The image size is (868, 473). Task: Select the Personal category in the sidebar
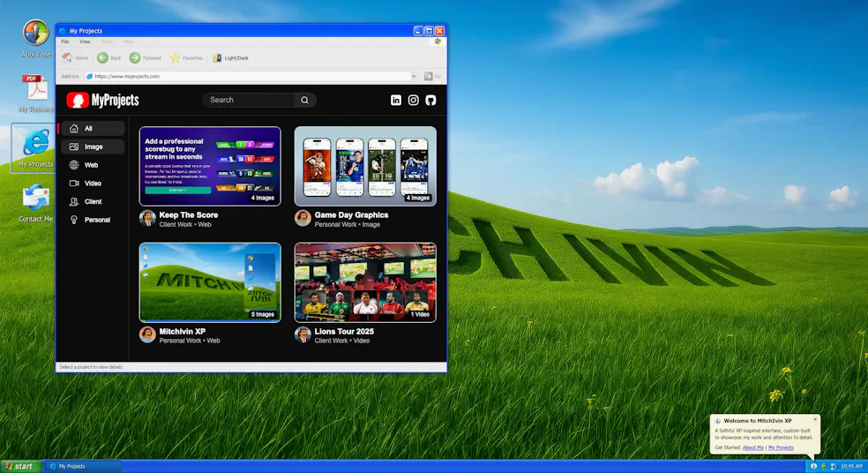click(93, 220)
